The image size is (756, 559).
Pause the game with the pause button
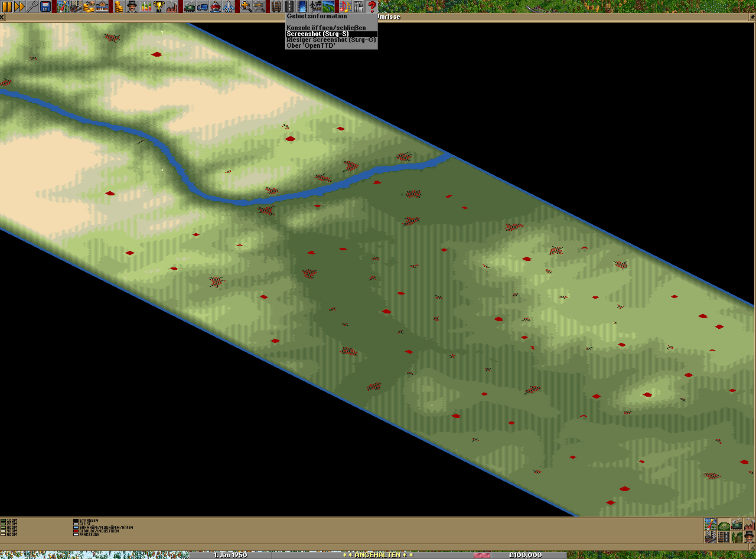[x=6, y=6]
